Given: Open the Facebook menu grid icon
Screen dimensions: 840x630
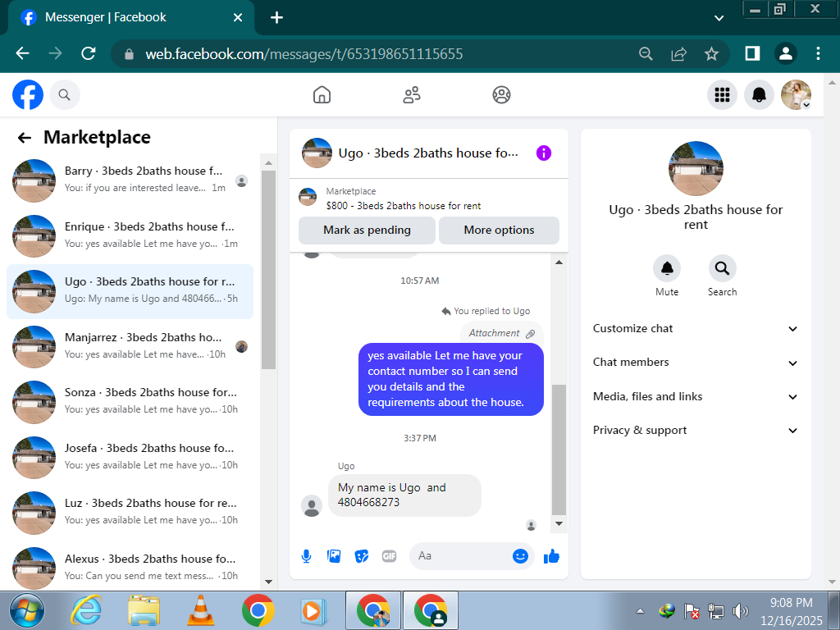Looking at the screenshot, I should [x=722, y=95].
